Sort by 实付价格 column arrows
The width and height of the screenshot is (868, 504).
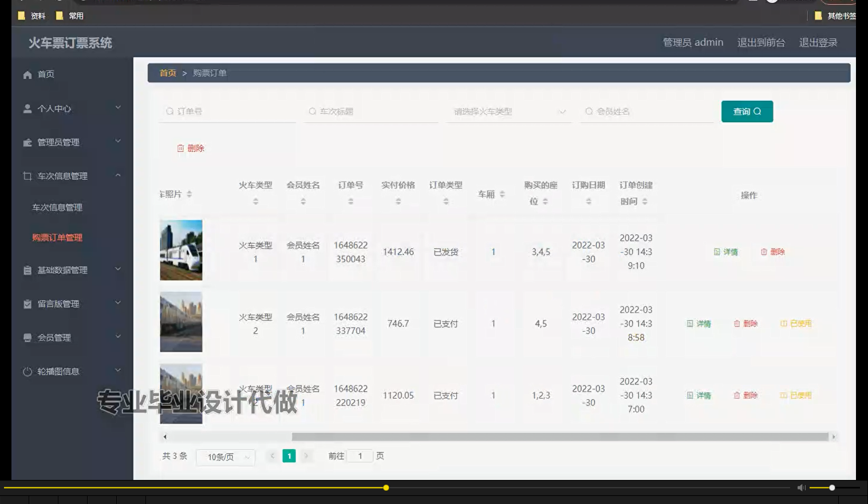(x=398, y=202)
